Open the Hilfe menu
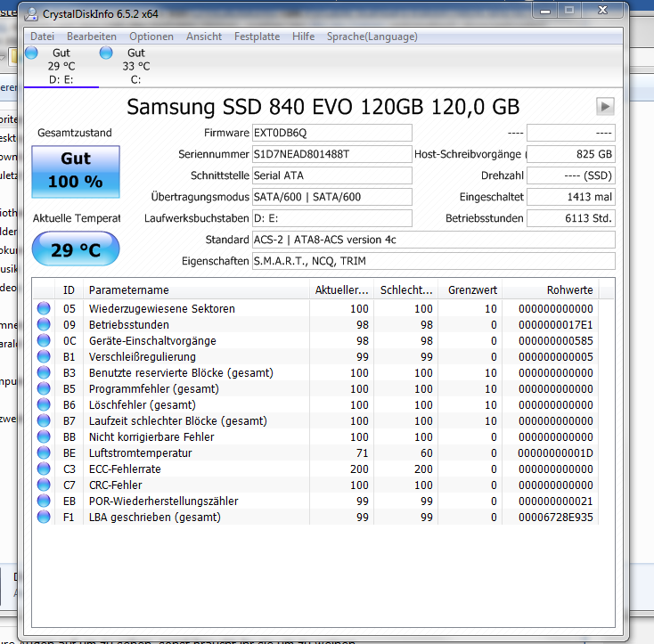Screen dimensions: 654x644 click(303, 37)
